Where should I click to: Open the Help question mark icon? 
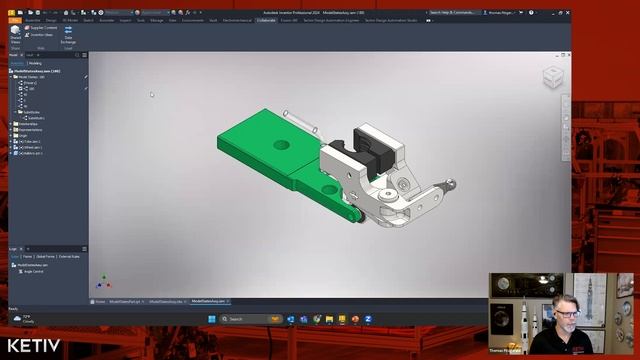coord(531,13)
